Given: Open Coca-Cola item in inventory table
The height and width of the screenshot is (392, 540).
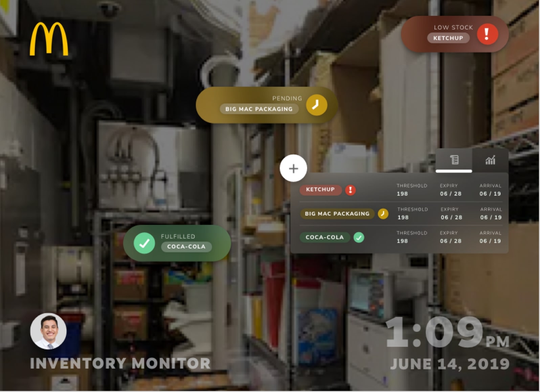Looking at the screenshot, I should coord(324,237).
